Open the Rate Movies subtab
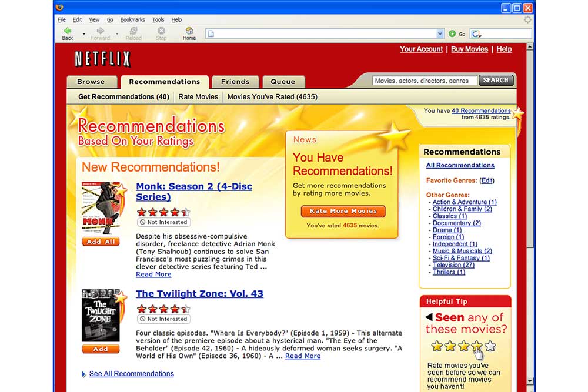Screen dimensions: 588x392 pos(198,97)
